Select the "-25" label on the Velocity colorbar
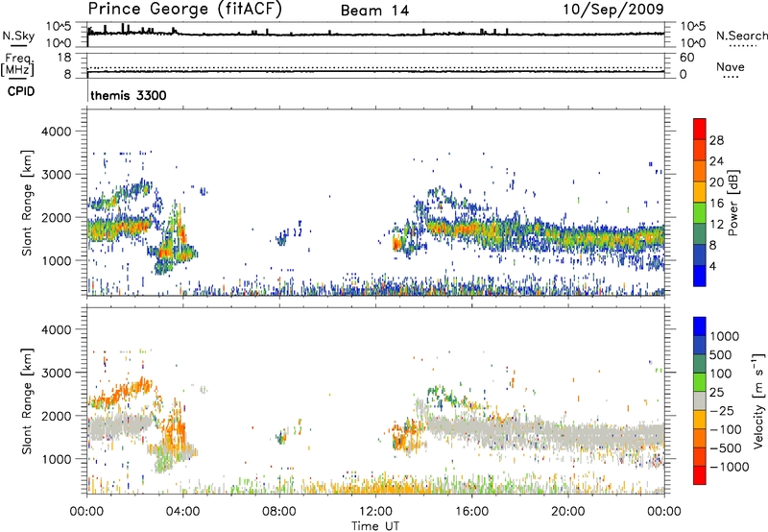The height and width of the screenshot is (532, 768). coord(723,410)
